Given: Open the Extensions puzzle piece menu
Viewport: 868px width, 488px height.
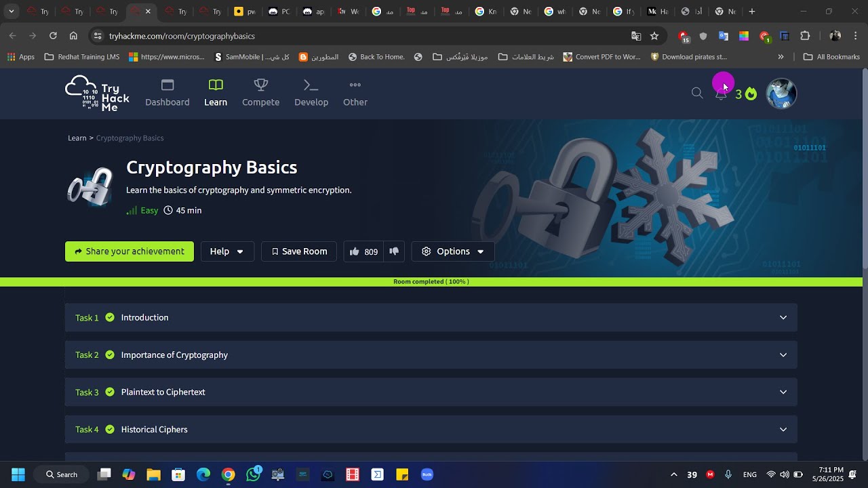Looking at the screenshot, I should [x=805, y=36].
